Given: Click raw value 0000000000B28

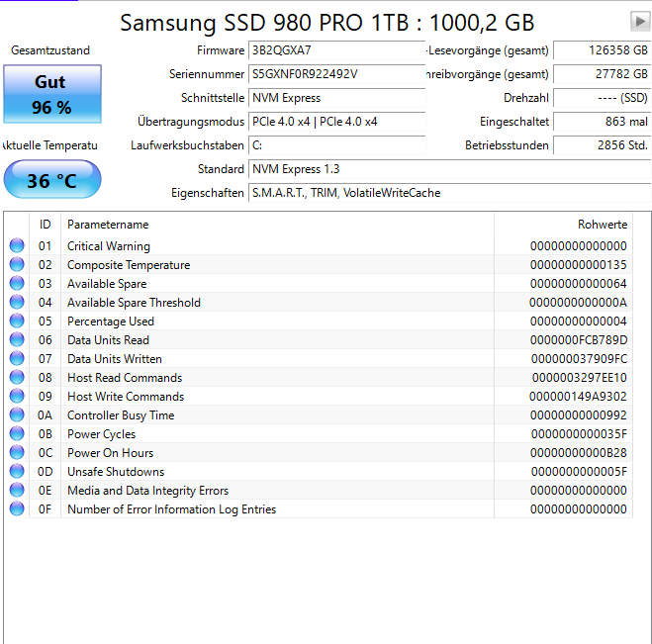Looking at the screenshot, I should click(579, 453).
